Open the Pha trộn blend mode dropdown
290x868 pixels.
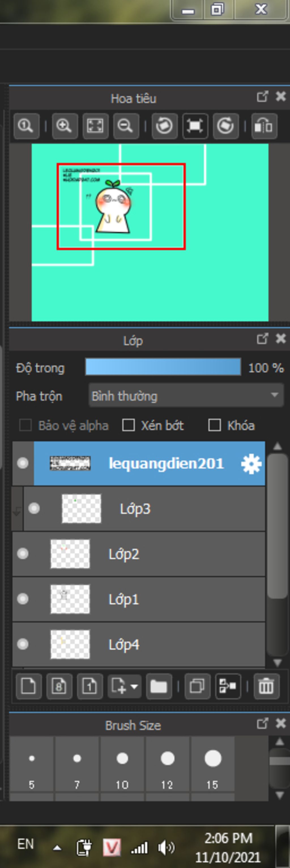(x=186, y=396)
